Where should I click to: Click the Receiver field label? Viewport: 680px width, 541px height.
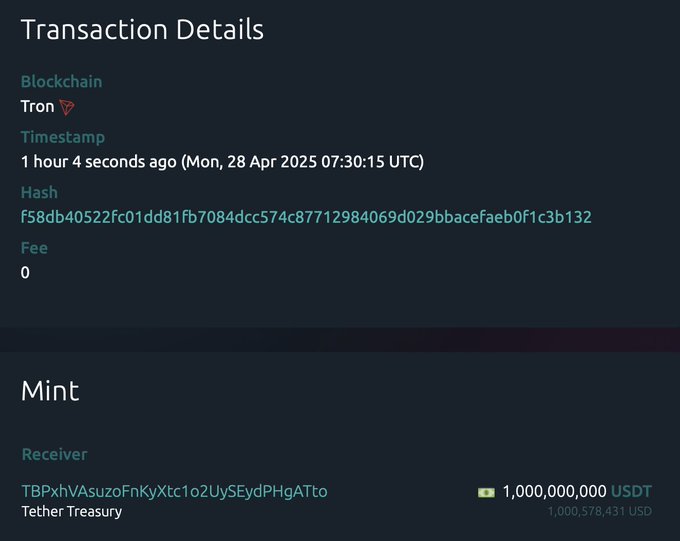tap(54, 454)
